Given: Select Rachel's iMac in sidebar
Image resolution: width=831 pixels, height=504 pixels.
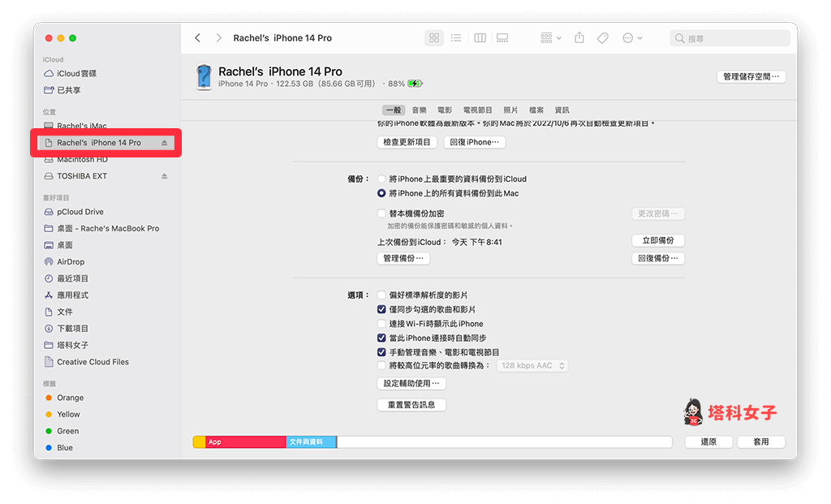Looking at the screenshot, I should point(82,126).
